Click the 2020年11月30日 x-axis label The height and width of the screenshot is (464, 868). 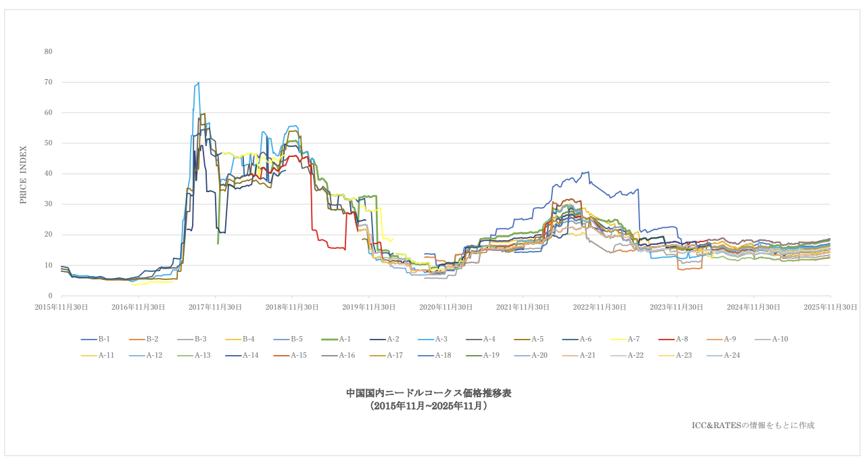coord(445,307)
